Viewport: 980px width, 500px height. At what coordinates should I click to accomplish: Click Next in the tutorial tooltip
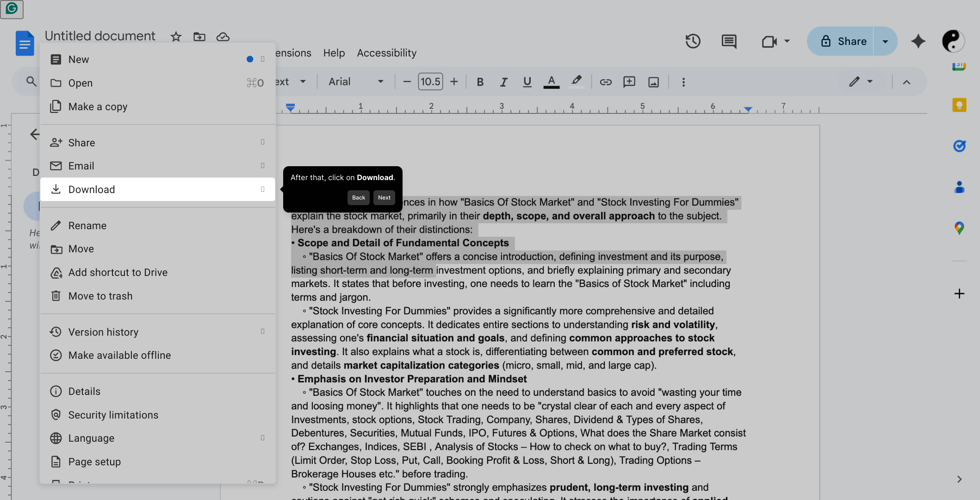tap(384, 198)
